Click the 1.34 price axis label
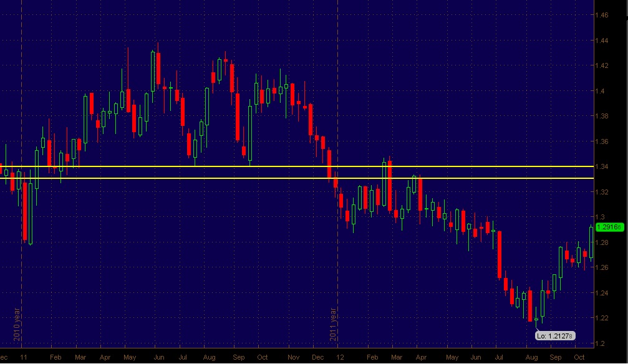Image resolution: width=628 pixels, height=364 pixels. (602, 166)
